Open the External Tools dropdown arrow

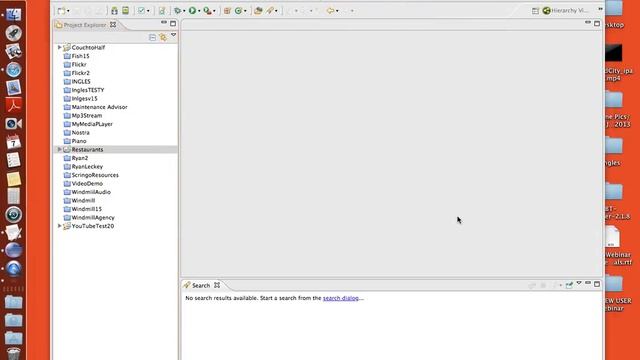(214, 11)
